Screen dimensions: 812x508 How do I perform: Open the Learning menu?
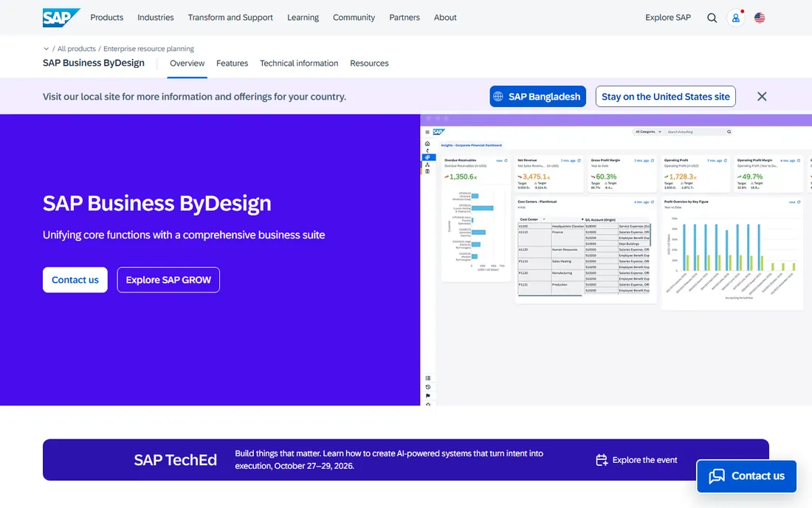pyautogui.click(x=303, y=18)
